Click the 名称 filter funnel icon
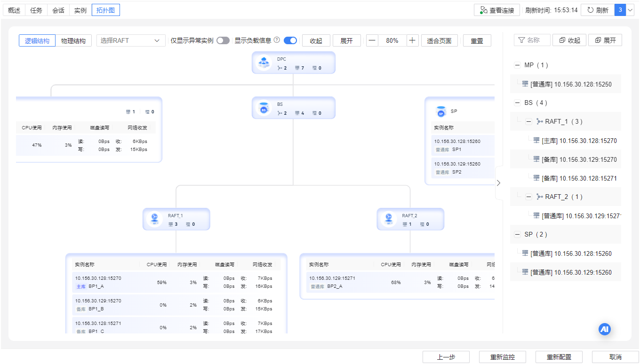The image size is (640, 364). (x=521, y=40)
